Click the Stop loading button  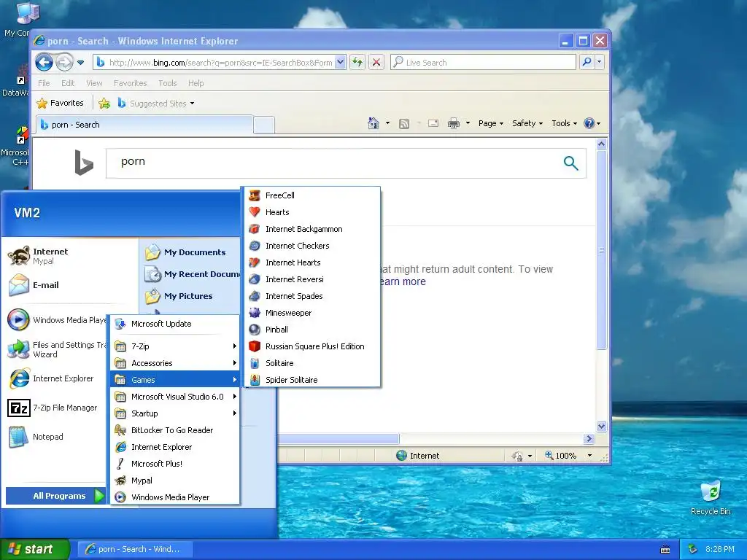376,63
